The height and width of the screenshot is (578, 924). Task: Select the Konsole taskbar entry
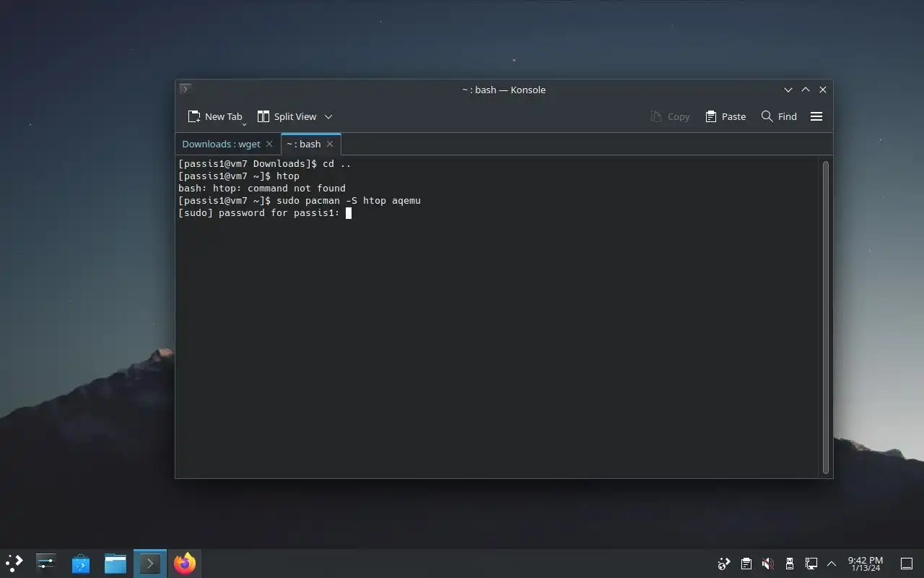coord(150,563)
